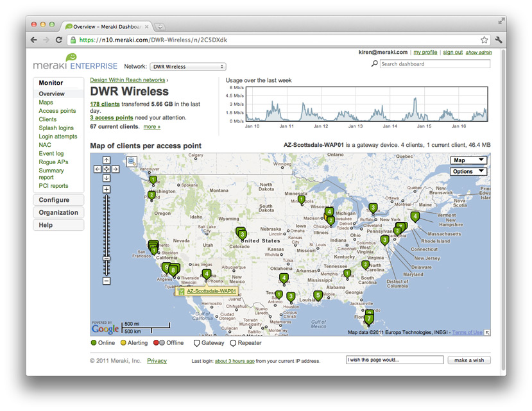The width and height of the screenshot is (532, 411).
Task: Pan the map down arrow
Action: [x=107, y=178]
